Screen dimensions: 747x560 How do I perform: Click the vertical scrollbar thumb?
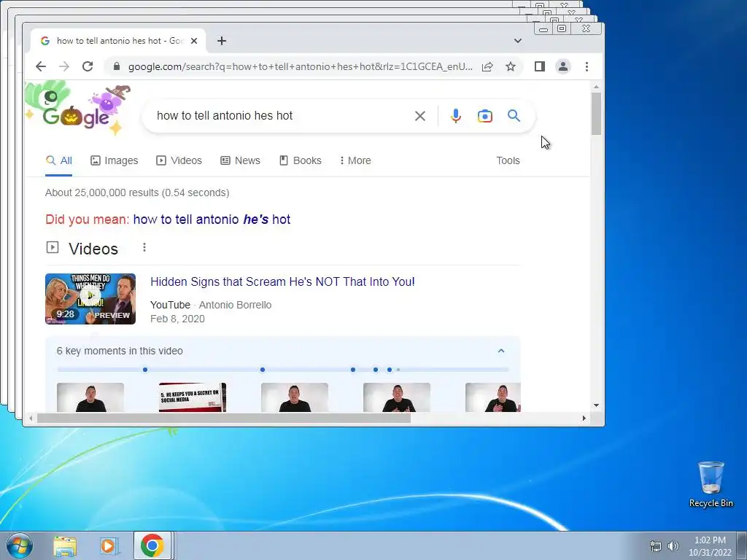click(596, 113)
